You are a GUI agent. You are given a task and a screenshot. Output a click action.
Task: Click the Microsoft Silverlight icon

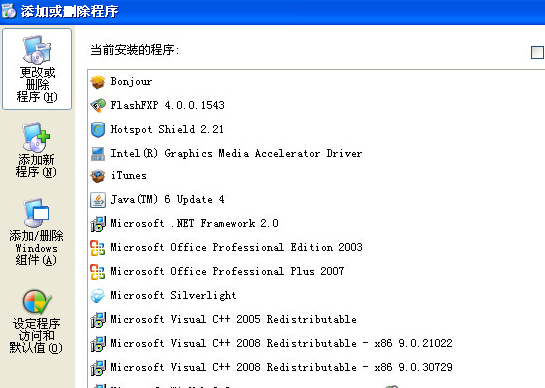tap(98, 296)
